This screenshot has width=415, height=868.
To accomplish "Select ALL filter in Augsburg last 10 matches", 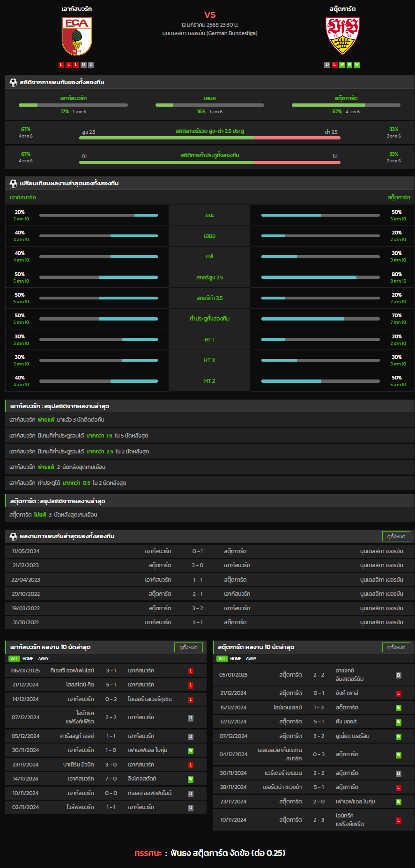I will coord(14,658).
